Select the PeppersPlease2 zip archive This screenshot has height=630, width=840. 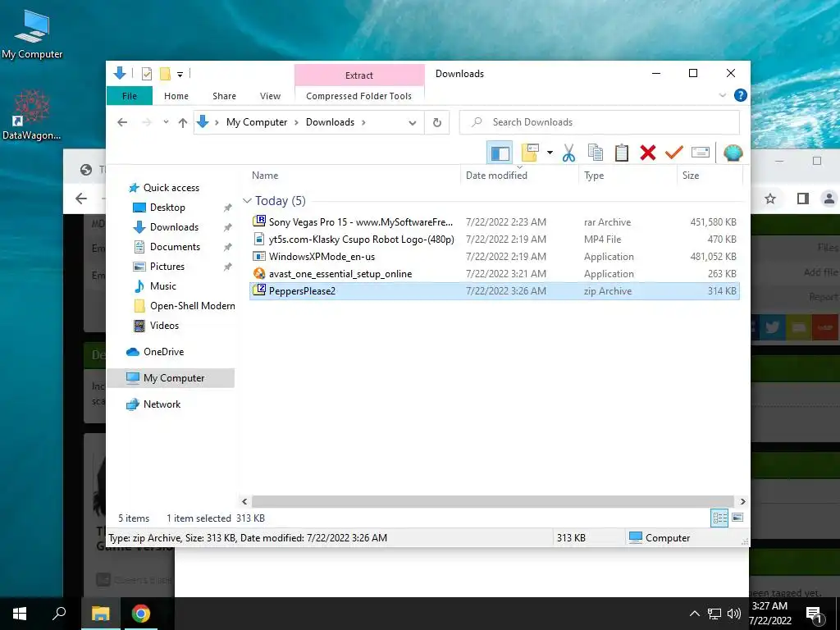pyautogui.click(x=494, y=291)
